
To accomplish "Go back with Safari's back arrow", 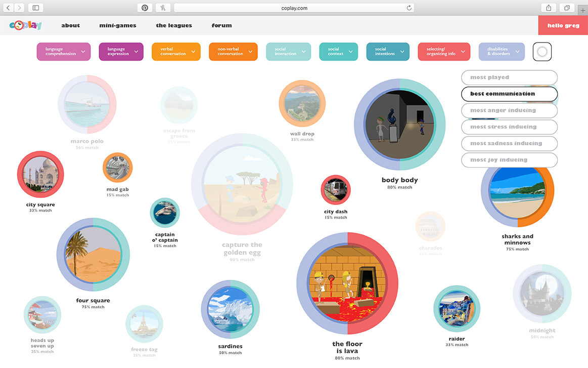I will [x=8, y=8].
